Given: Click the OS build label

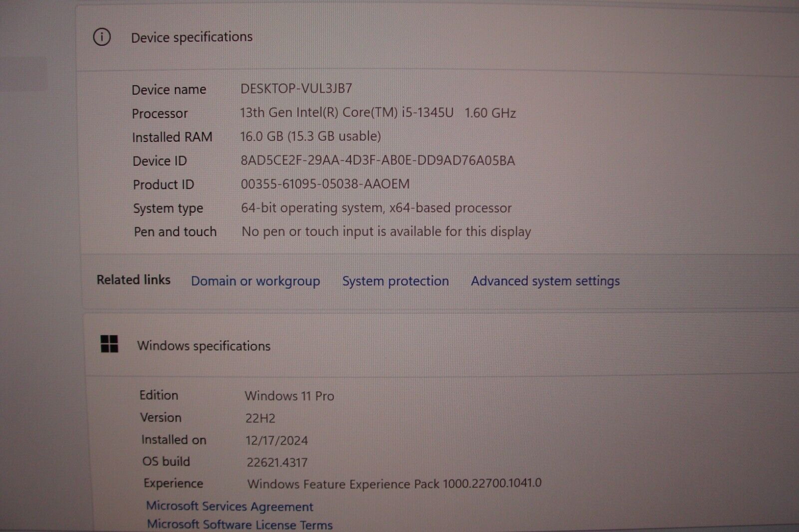Looking at the screenshot, I should pos(166,462).
